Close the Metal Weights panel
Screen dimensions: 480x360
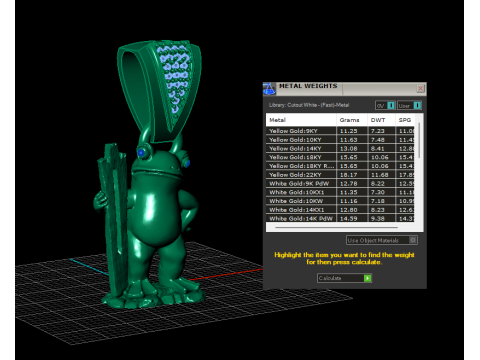[420, 88]
